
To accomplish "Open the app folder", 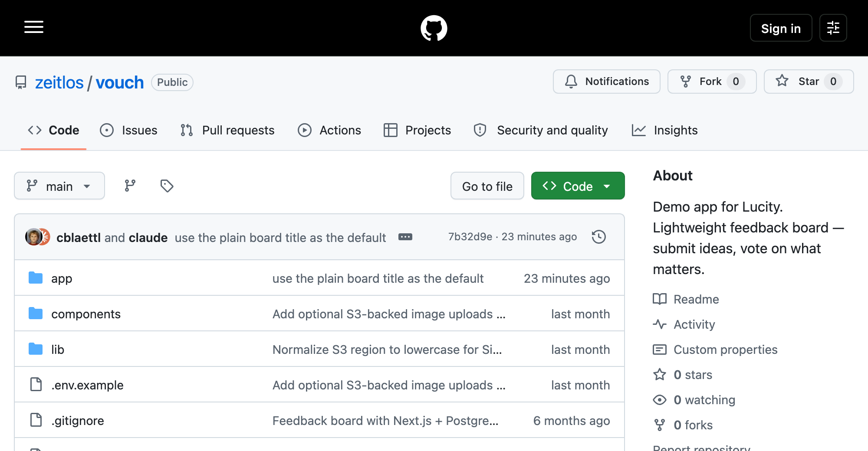I will click(62, 278).
